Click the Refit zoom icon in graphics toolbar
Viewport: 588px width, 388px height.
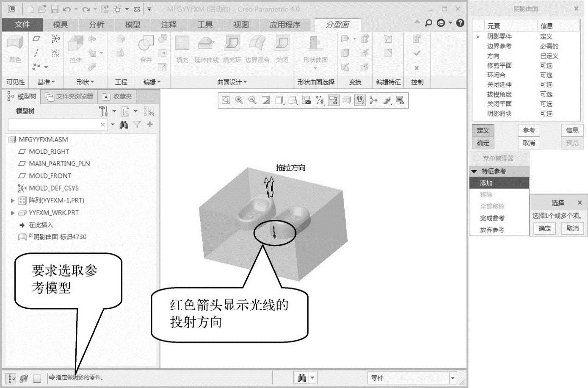(x=226, y=100)
